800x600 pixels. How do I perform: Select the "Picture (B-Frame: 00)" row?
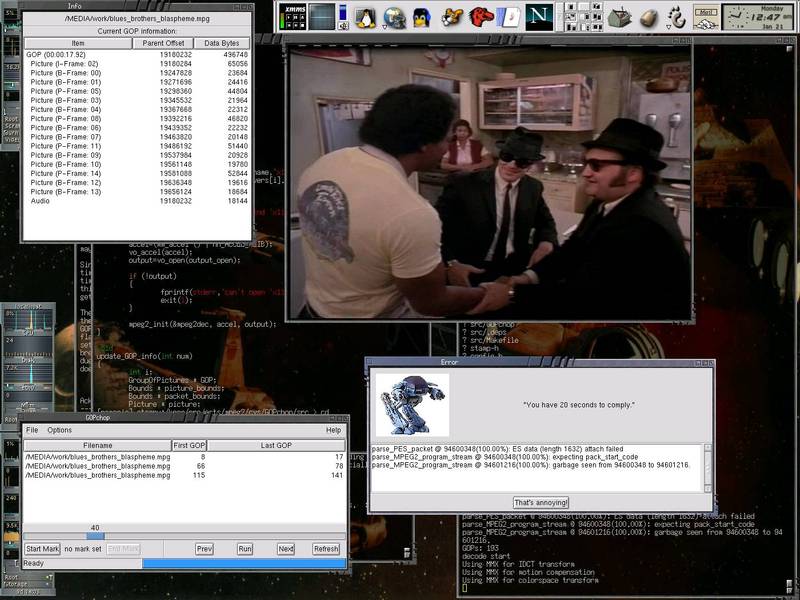[137, 73]
